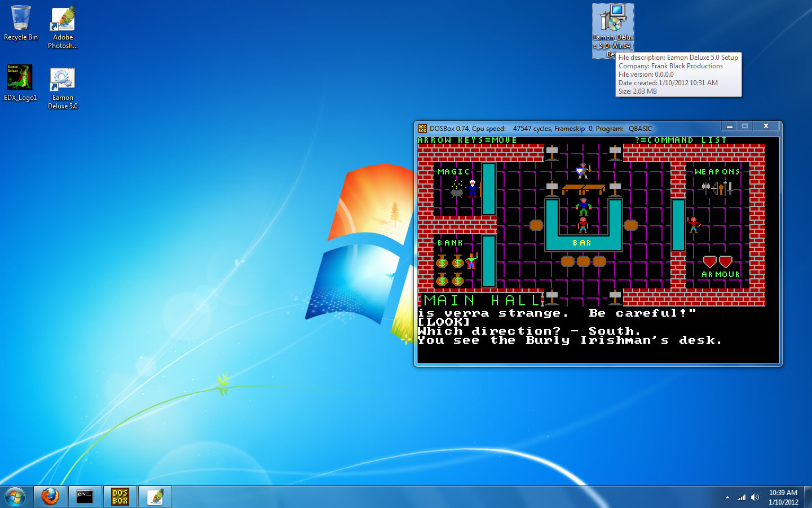
Task: Click the teal door of the Bank
Action: [489, 261]
